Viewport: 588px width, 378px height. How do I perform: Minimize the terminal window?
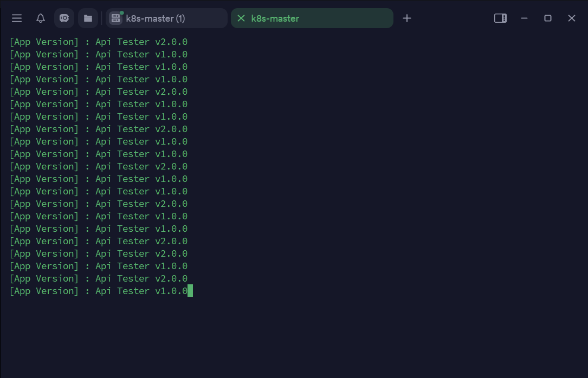pyautogui.click(x=524, y=18)
